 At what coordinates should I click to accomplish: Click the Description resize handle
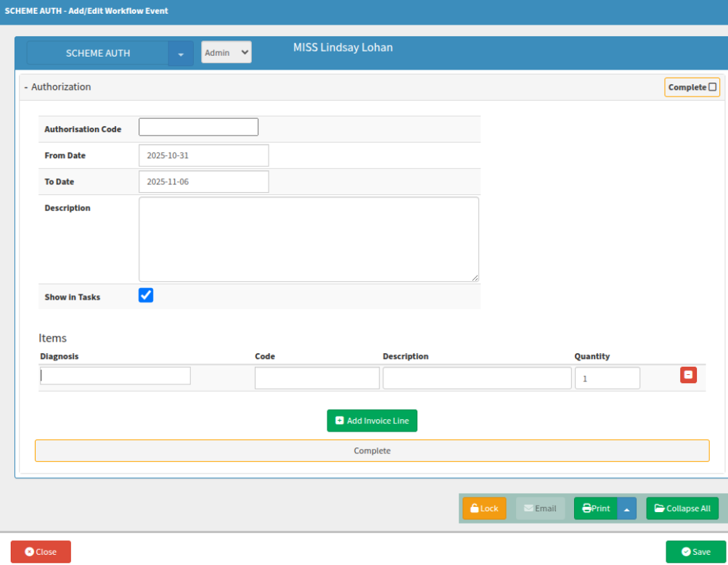(475, 279)
